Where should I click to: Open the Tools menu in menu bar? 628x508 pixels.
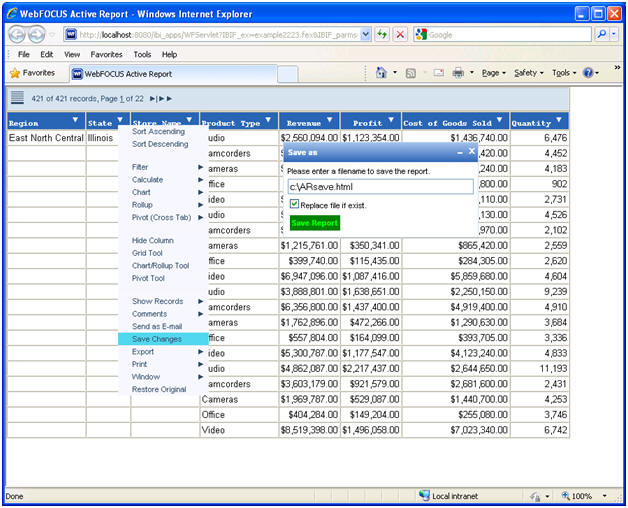[142, 54]
